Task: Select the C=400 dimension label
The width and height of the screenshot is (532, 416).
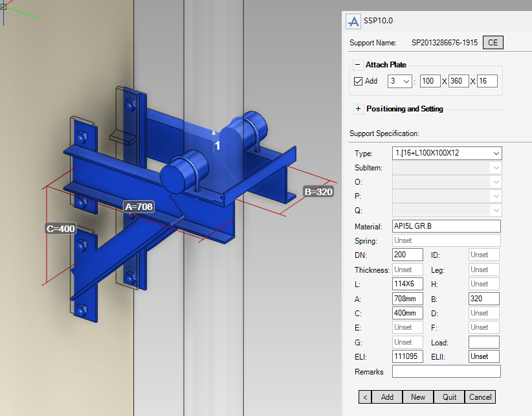Action: (61, 229)
